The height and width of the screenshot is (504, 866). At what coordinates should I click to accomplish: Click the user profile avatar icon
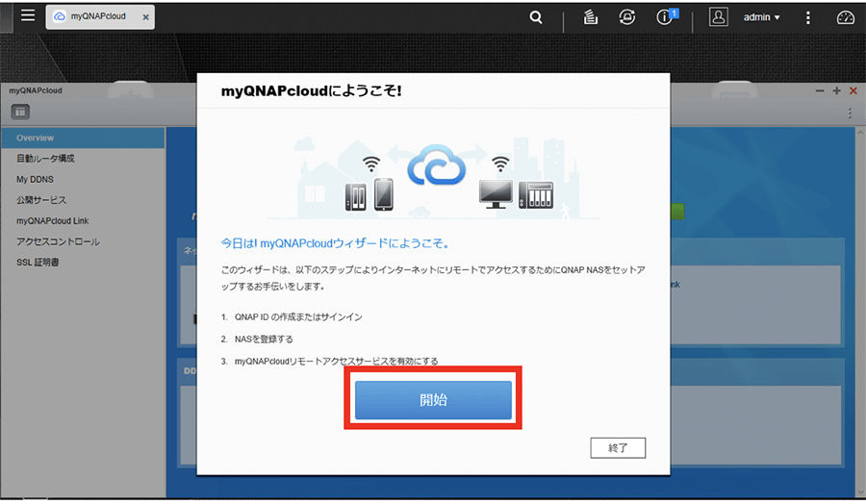(x=718, y=17)
